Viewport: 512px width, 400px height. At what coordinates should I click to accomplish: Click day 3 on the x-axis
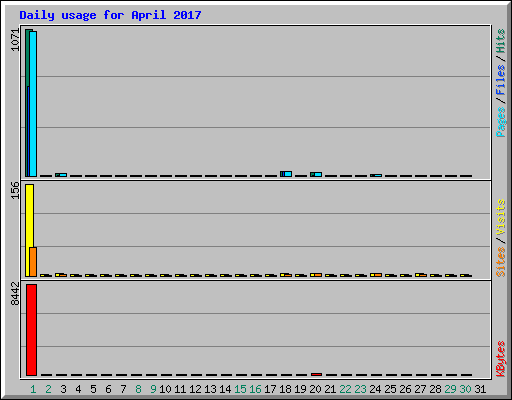tap(63, 389)
